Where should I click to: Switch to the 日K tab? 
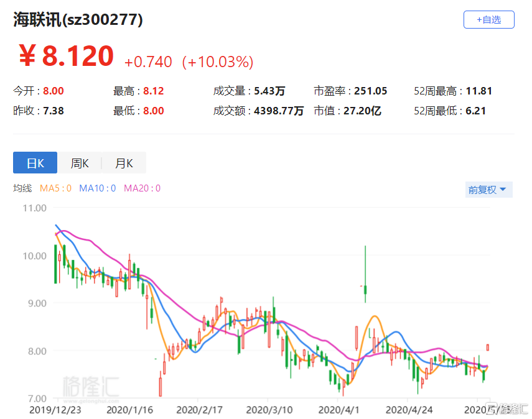click(x=35, y=163)
